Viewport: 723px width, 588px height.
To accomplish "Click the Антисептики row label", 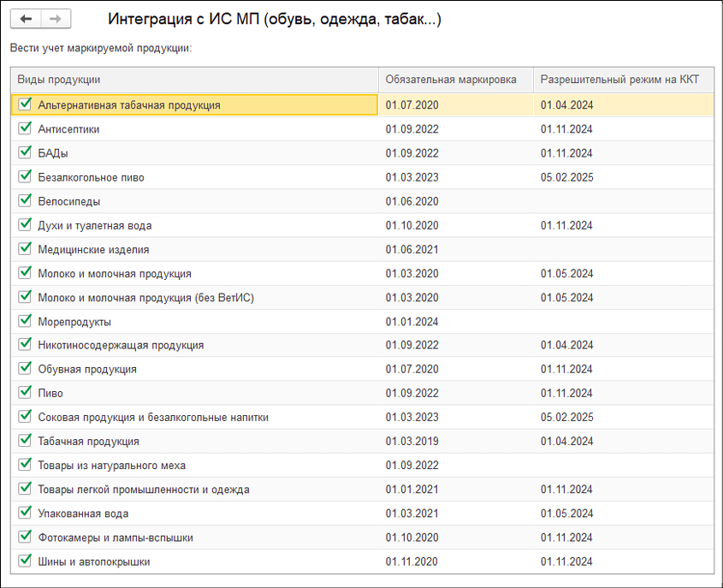I will [68, 129].
